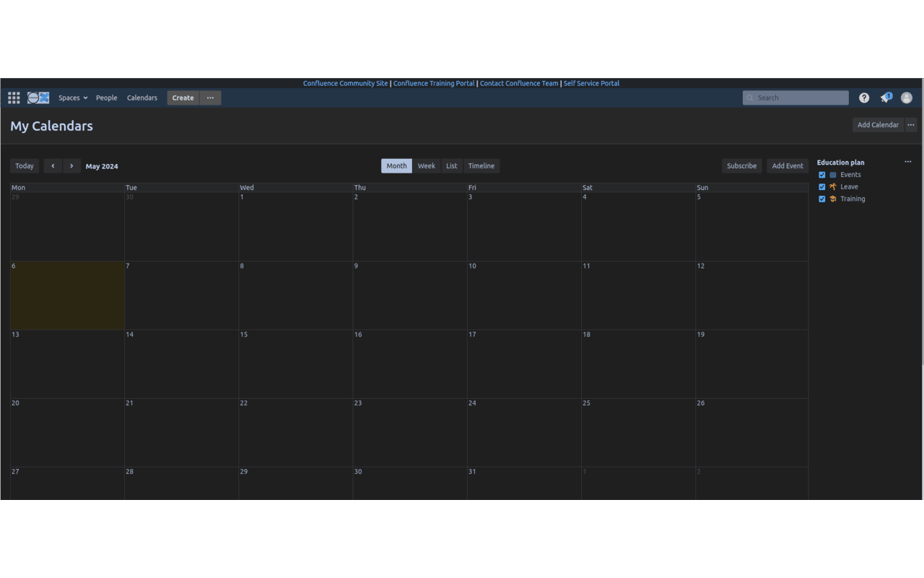Open the People menu item
This screenshot has height=578, width=924.
(106, 98)
